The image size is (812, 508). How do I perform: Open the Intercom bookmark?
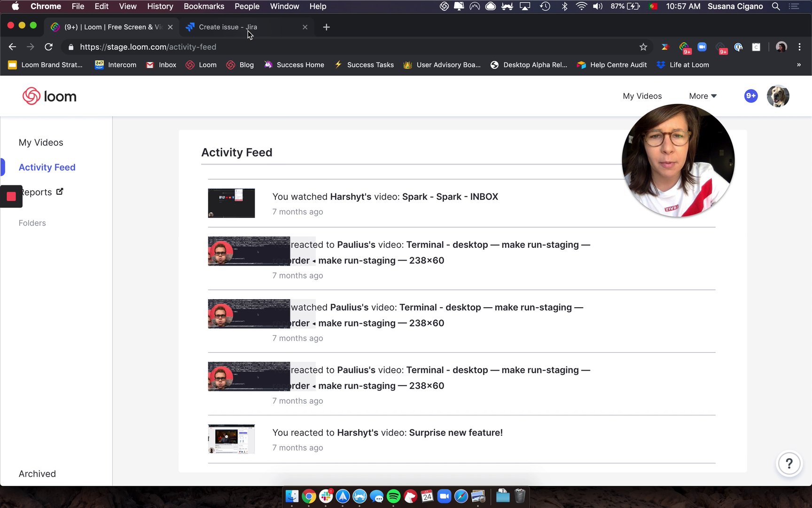(x=116, y=65)
